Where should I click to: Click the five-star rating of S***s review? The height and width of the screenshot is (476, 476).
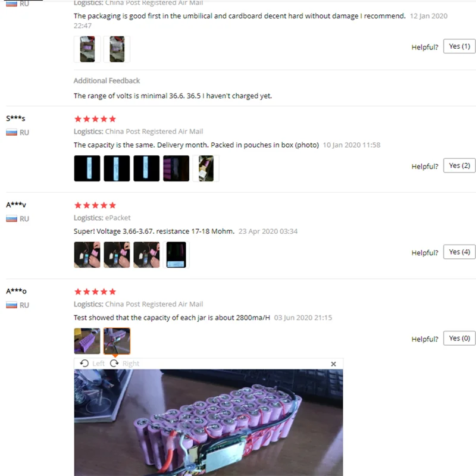(x=95, y=118)
